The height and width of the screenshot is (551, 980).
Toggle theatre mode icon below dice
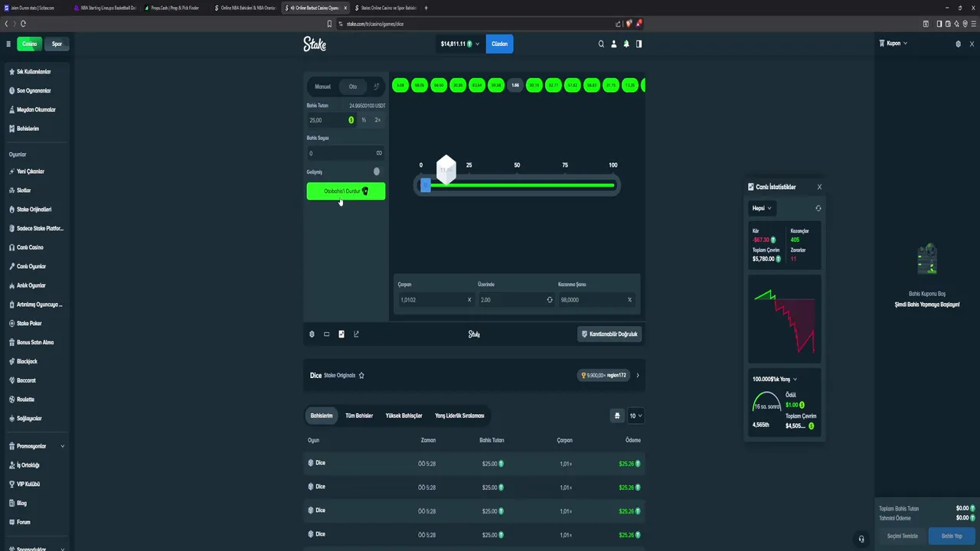coord(326,334)
